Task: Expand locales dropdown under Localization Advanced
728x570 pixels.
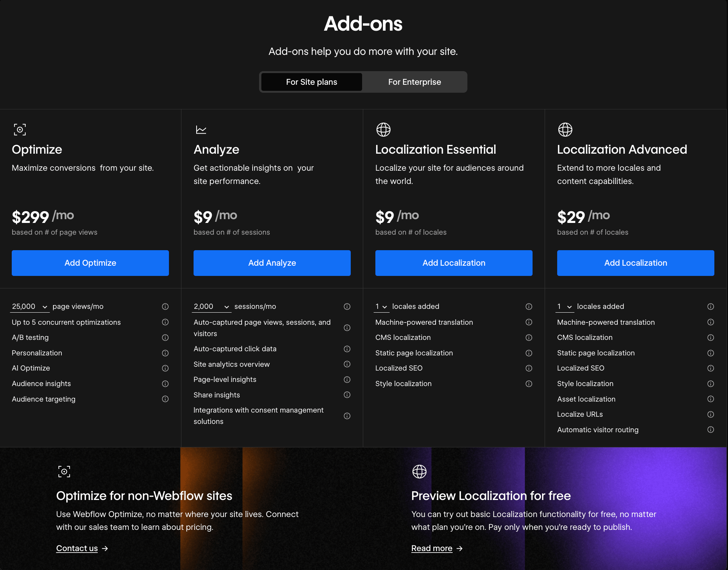Action: 564,307
